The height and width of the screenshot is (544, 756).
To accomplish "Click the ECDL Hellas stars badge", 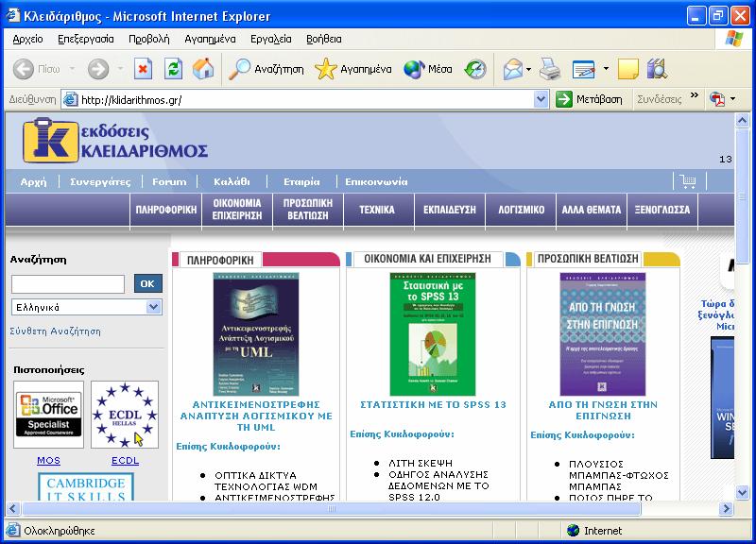I will tap(125, 415).
